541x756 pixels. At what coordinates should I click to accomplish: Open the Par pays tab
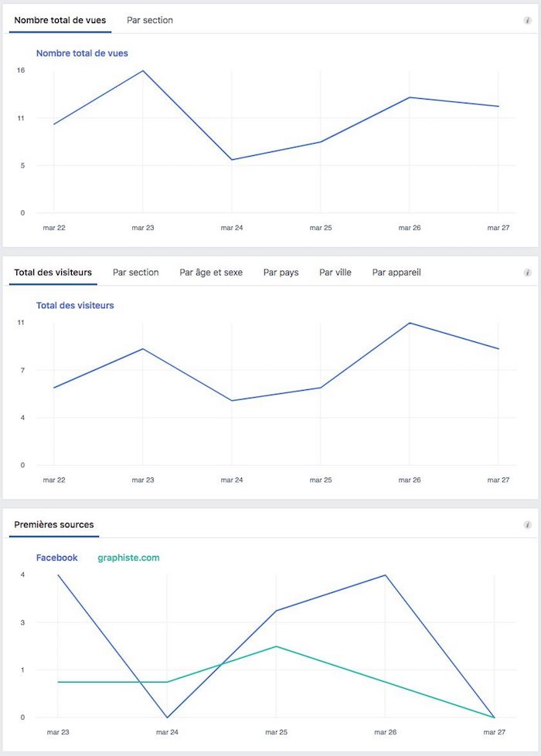coord(281,273)
